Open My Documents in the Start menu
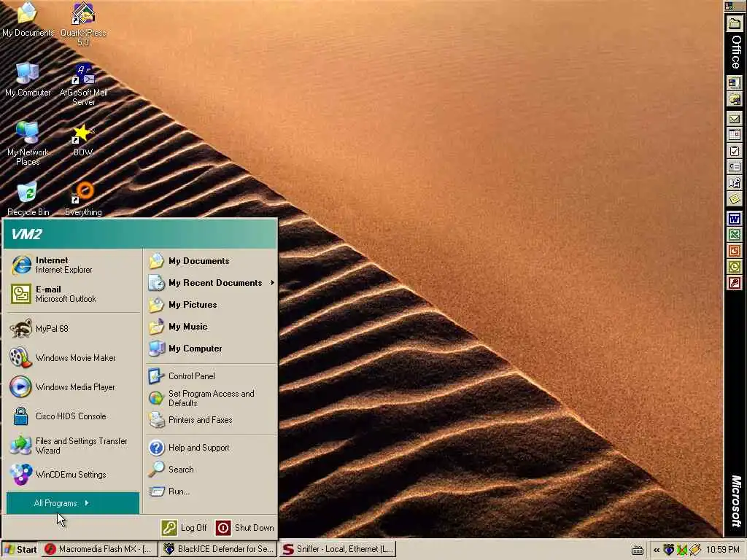Viewport: 747px width, 560px height. pyautogui.click(x=211, y=261)
